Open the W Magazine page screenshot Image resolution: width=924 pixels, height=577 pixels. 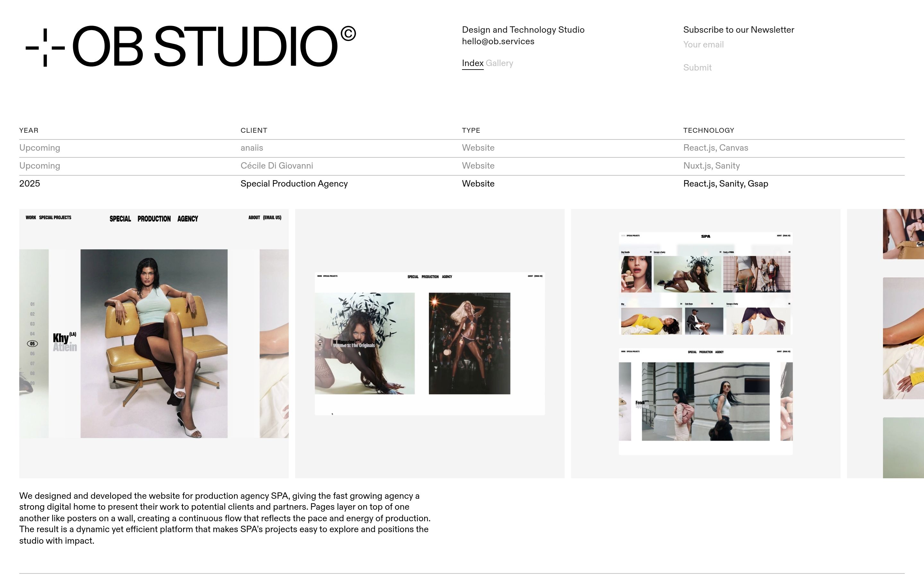[x=430, y=343]
